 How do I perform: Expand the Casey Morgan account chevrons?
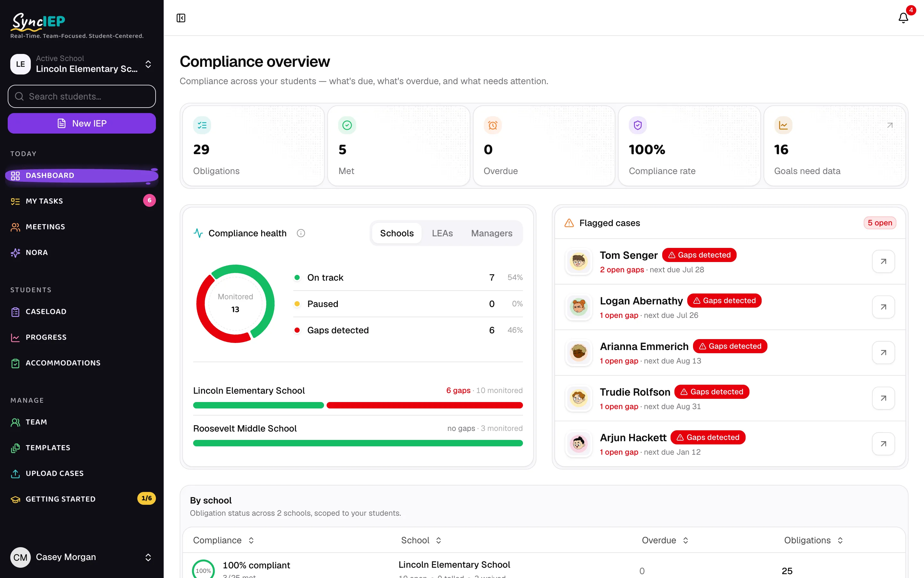[x=148, y=557]
